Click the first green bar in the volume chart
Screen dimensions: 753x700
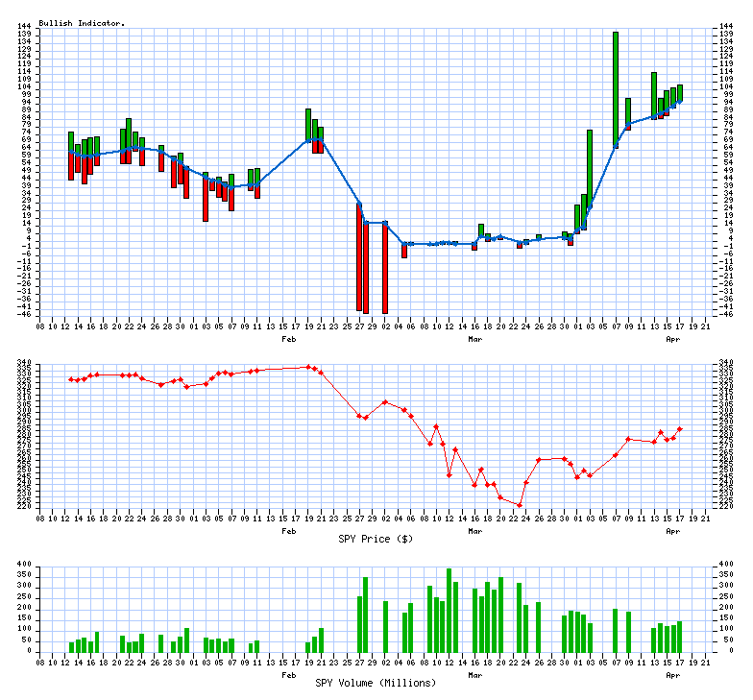click(71, 646)
